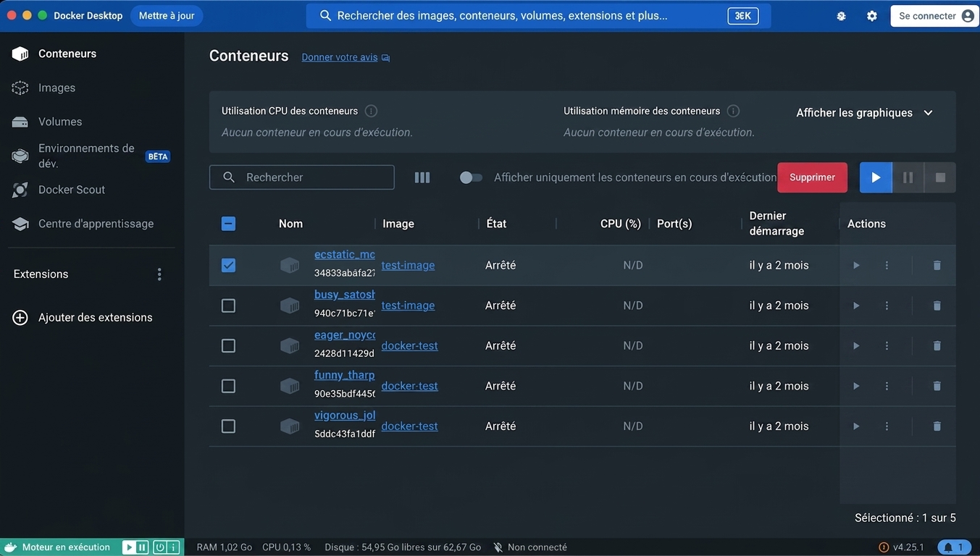Toggle show only running containers
This screenshot has width=980, height=556.
pos(471,177)
